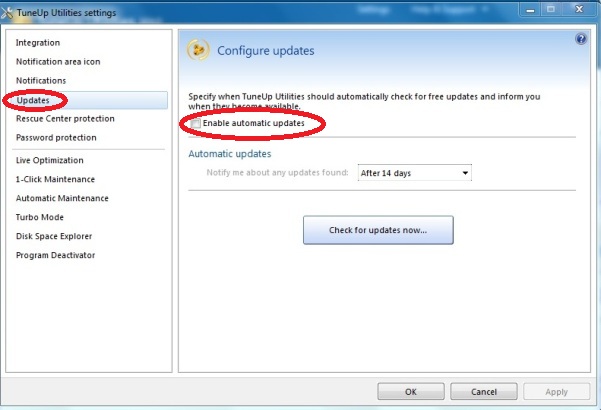Open 1-Click Maintenance settings
601x410 pixels.
pyautogui.click(x=55, y=179)
